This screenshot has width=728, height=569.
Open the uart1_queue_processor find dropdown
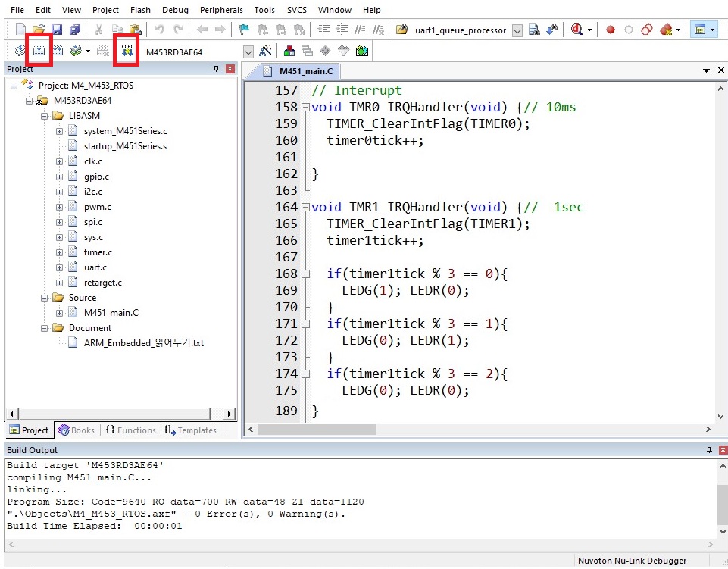517,30
